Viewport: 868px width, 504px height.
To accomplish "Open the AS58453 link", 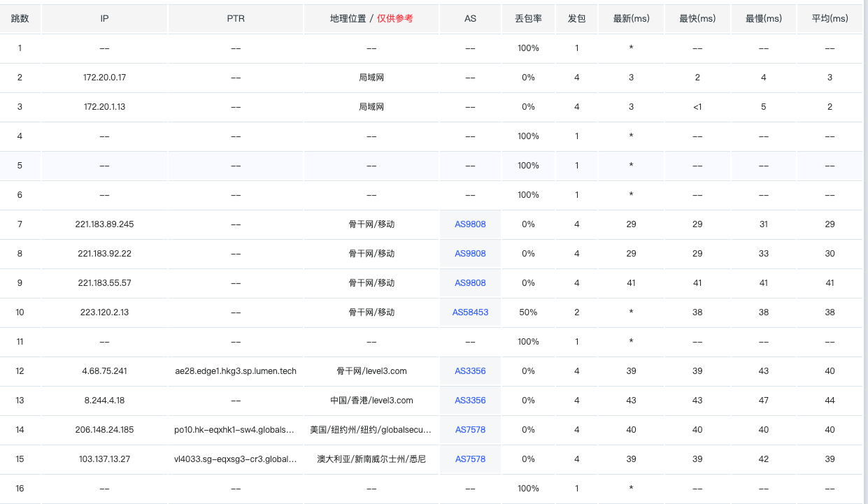I will click(x=470, y=312).
